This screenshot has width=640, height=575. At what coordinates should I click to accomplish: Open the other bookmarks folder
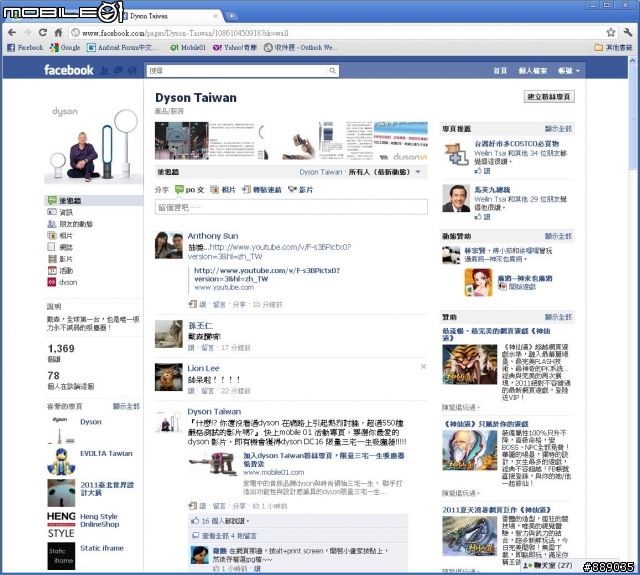[x=613, y=47]
